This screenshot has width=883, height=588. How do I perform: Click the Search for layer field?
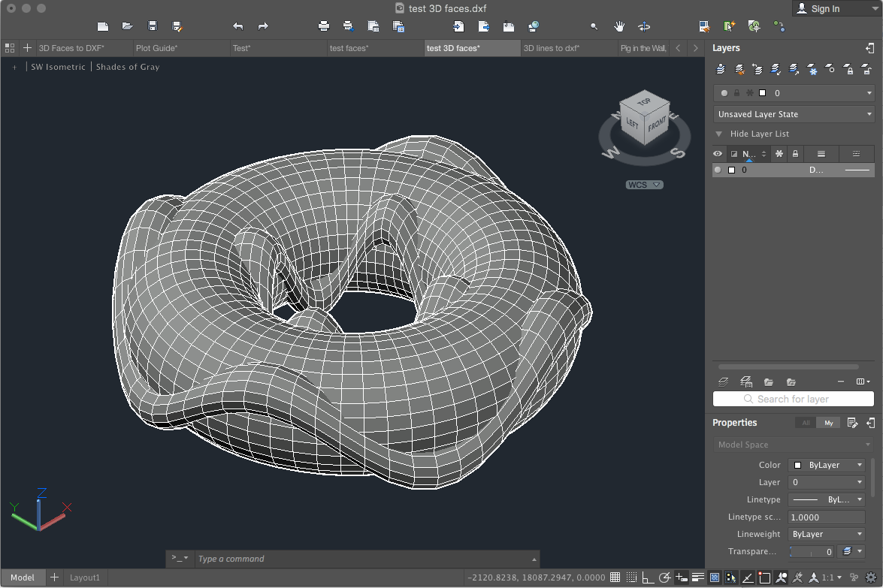(x=793, y=400)
